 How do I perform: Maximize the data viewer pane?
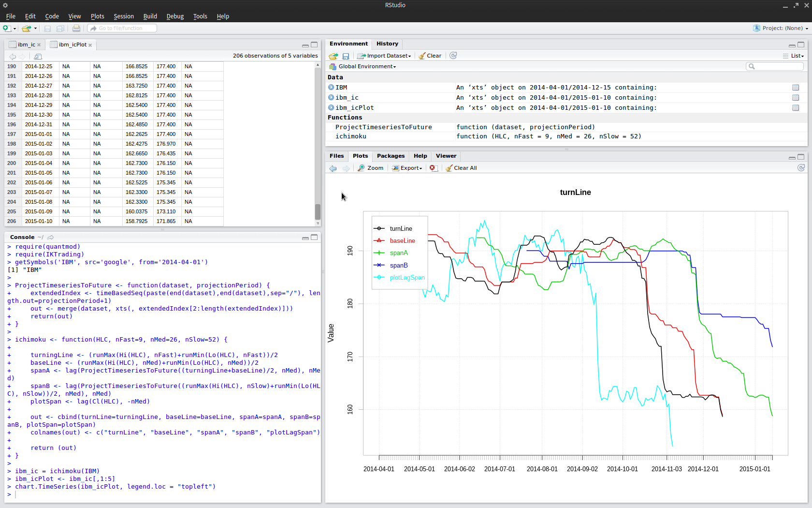[x=314, y=45]
